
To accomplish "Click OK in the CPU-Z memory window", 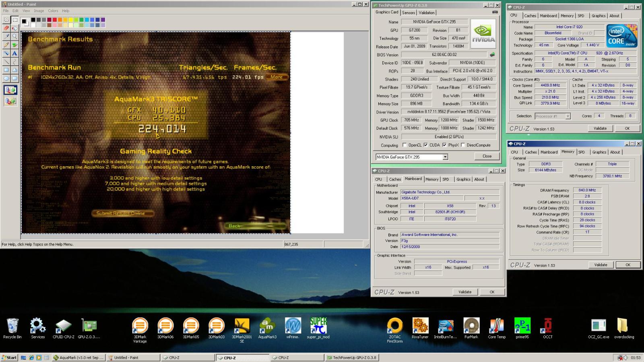I will tap(628, 265).
